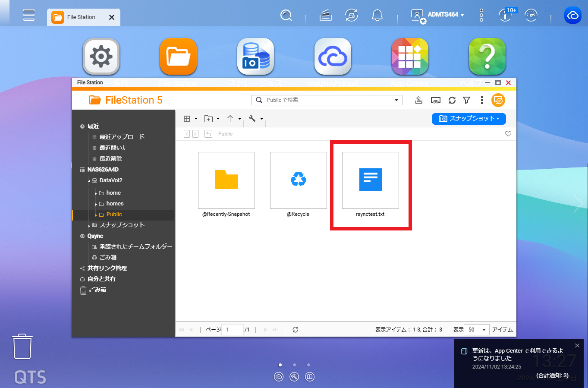The height and width of the screenshot is (388, 588).
Task: Expand the homes folder node
Action: (x=96, y=204)
